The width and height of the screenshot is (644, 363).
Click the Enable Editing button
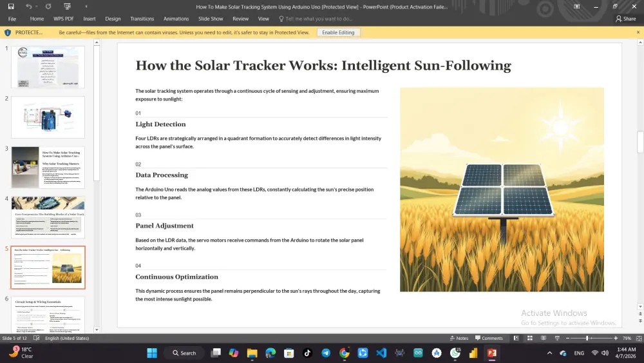click(x=338, y=32)
